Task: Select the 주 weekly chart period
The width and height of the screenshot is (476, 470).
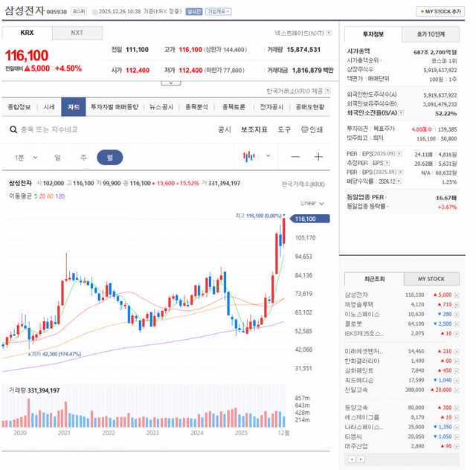Action: click(83, 157)
